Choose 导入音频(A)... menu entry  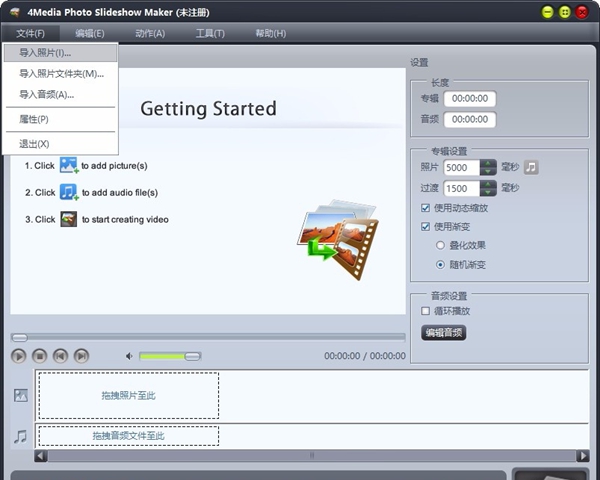(60, 94)
